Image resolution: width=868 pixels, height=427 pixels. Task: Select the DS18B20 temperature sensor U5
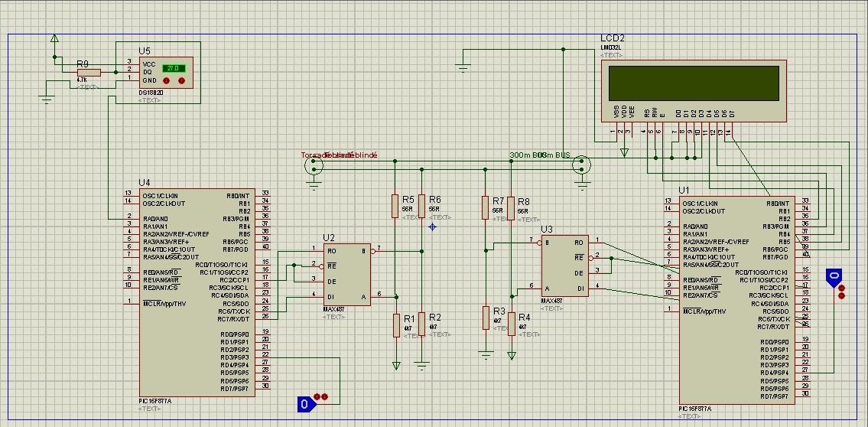tap(165, 73)
